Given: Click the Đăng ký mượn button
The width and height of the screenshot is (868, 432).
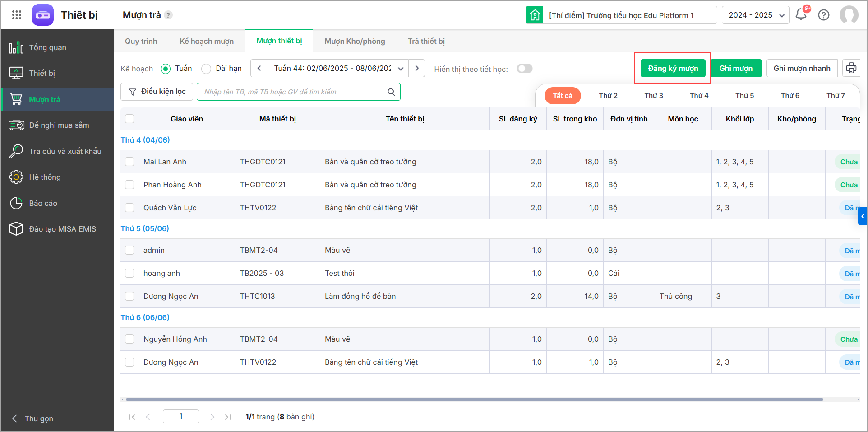Looking at the screenshot, I should click(673, 68).
